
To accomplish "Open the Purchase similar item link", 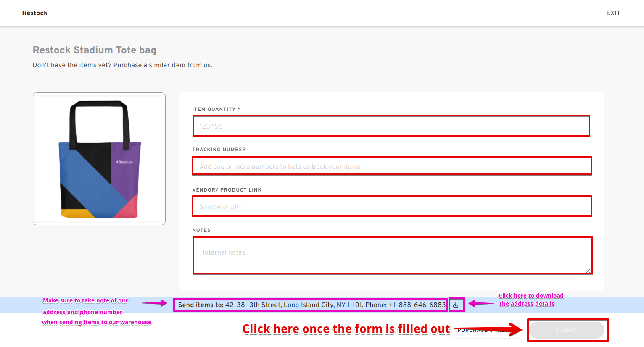I will tap(127, 65).
